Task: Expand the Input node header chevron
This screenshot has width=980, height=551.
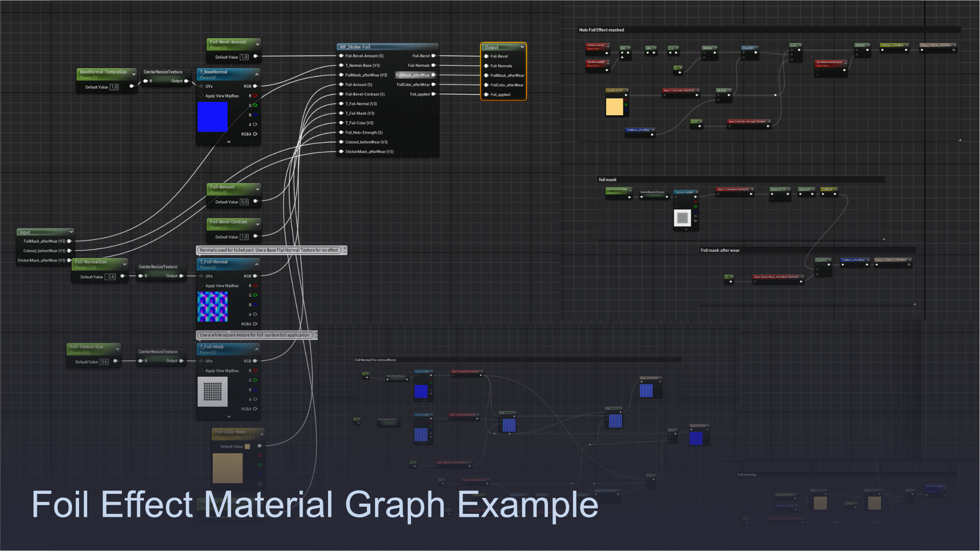Action: (71, 232)
